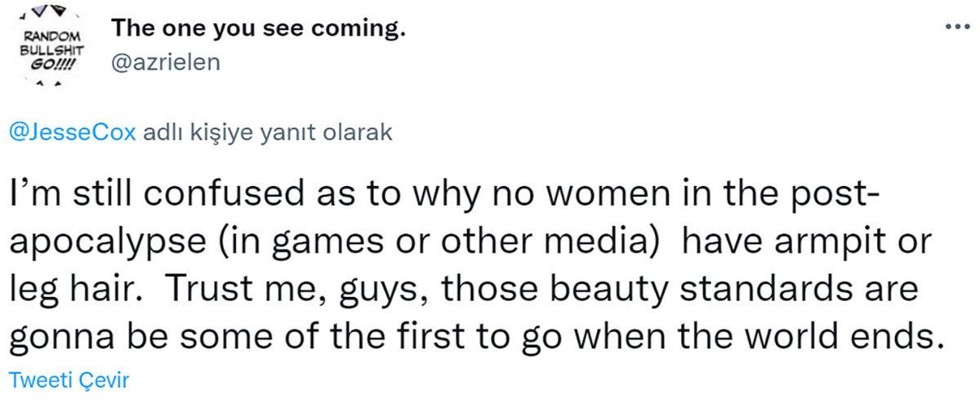The width and height of the screenshot is (980, 408).
Task: Open the @JesseCox mention link
Action: coord(72,134)
